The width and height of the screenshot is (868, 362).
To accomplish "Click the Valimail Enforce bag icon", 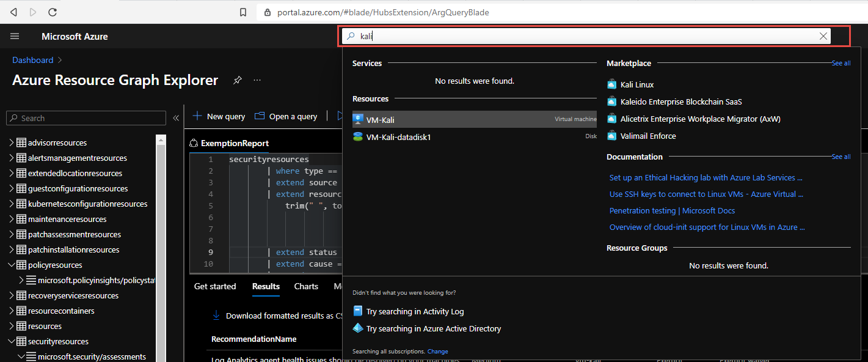I will coord(612,136).
